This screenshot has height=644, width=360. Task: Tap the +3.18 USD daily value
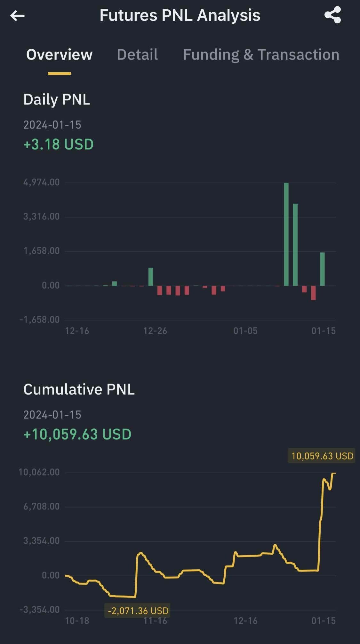point(59,144)
